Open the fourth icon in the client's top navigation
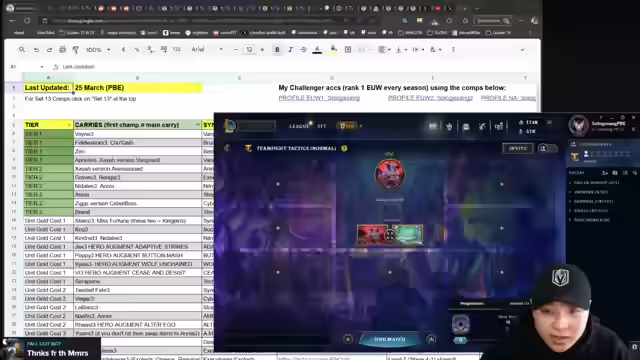640x360 pixels. pyautogui.click(x=482, y=127)
